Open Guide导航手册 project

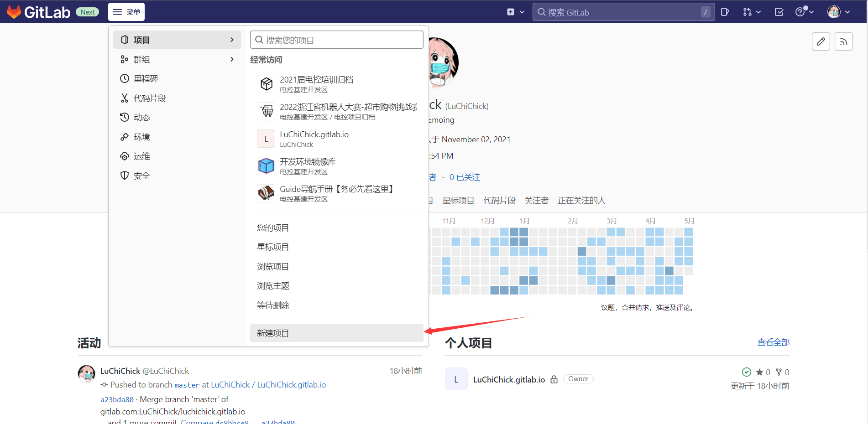pos(337,193)
